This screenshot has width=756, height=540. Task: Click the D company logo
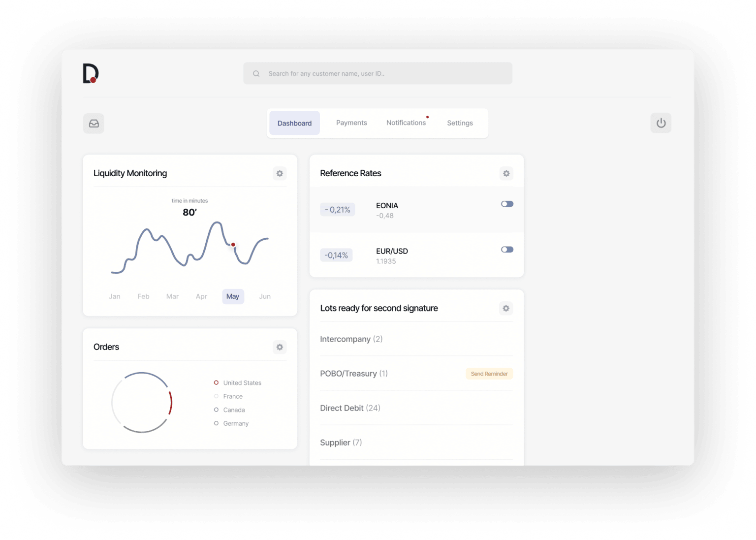(90, 73)
